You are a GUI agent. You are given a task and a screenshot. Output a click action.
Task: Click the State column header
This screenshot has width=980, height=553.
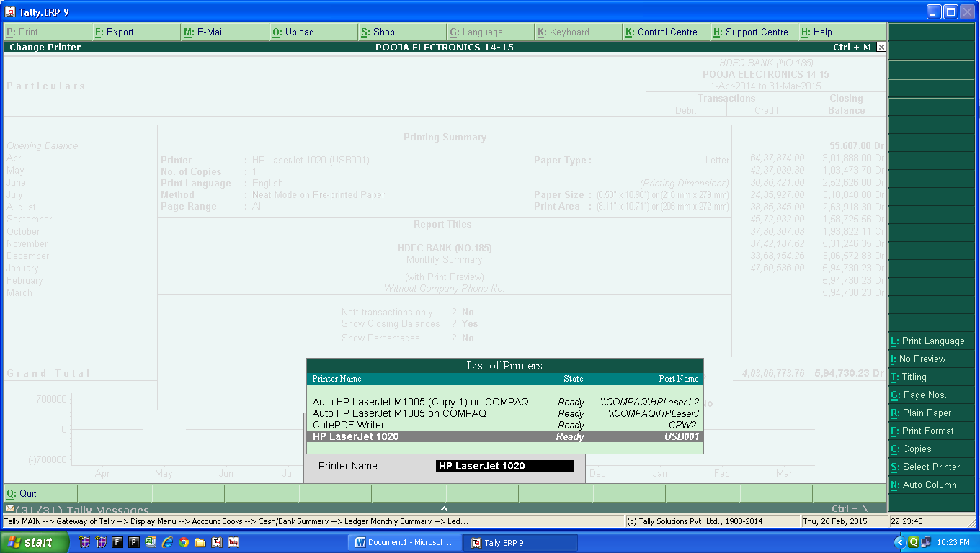[574, 379]
